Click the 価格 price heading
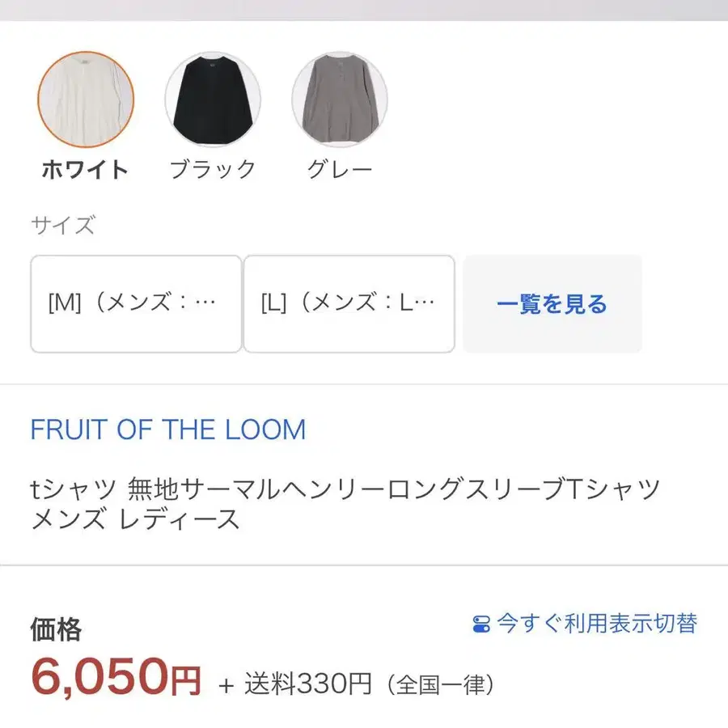Image resolution: width=728 pixels, height=728 pixels. 56,629
